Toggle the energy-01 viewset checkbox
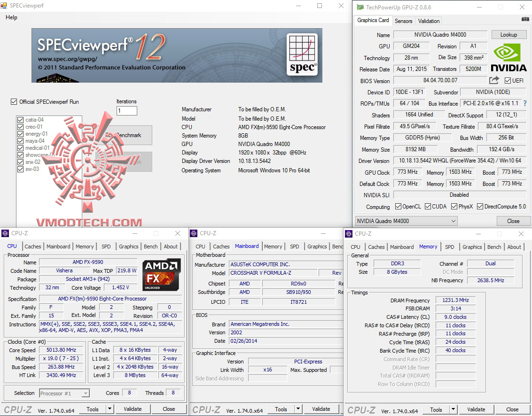The width and height of the screenshot is (532, 416). (20, 134)
